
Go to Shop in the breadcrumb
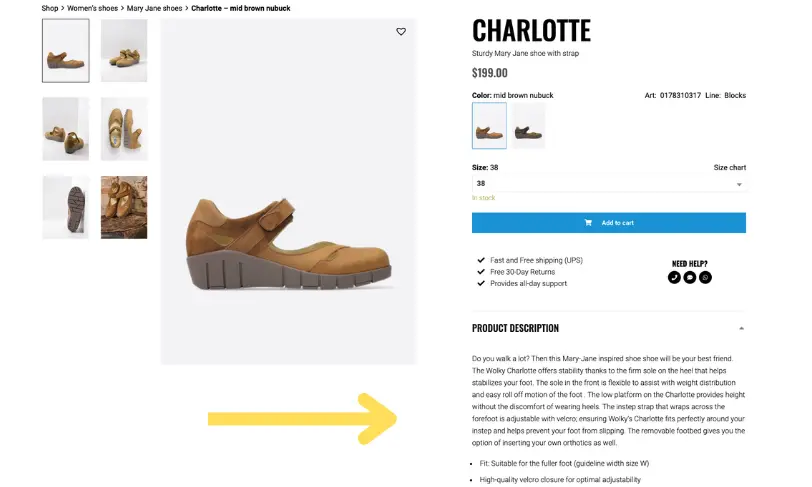click(50, 8)
